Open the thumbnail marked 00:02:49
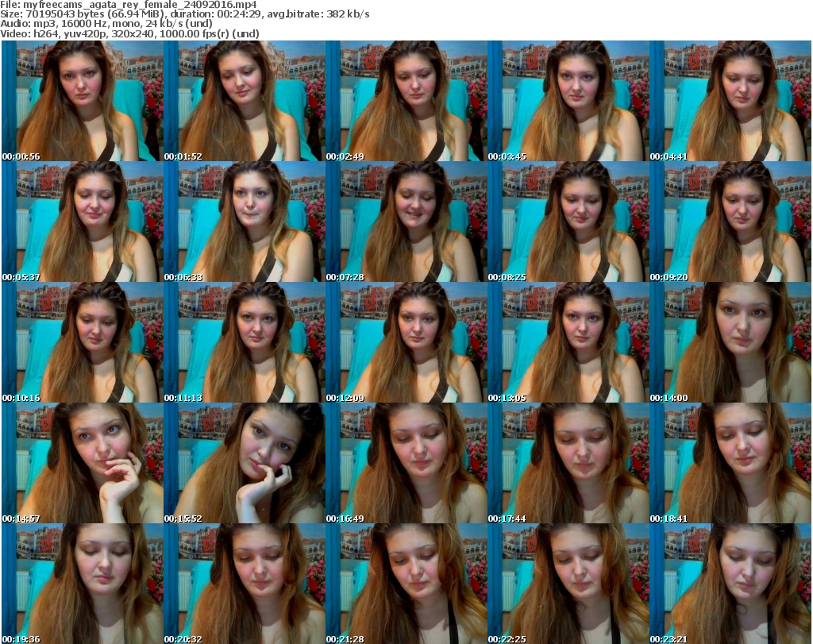 [406, 101]
